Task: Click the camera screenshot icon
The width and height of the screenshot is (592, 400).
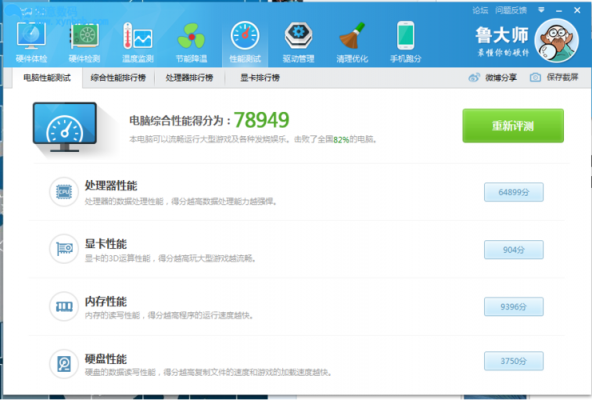Action: pos(535,77)
